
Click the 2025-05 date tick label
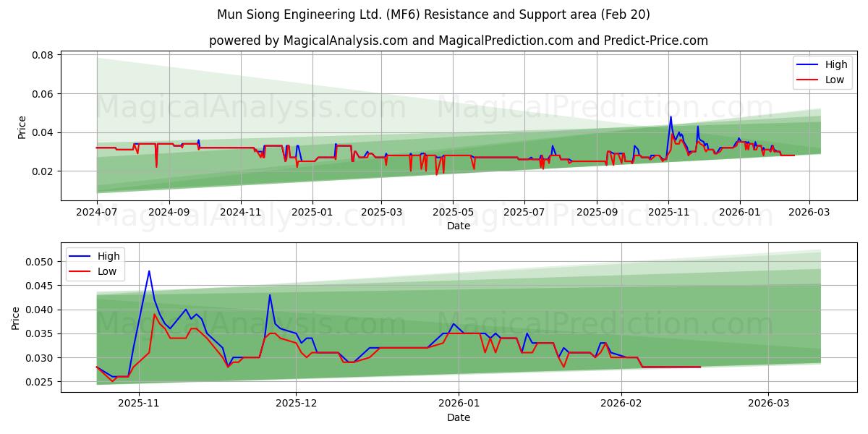coord(453,212)
